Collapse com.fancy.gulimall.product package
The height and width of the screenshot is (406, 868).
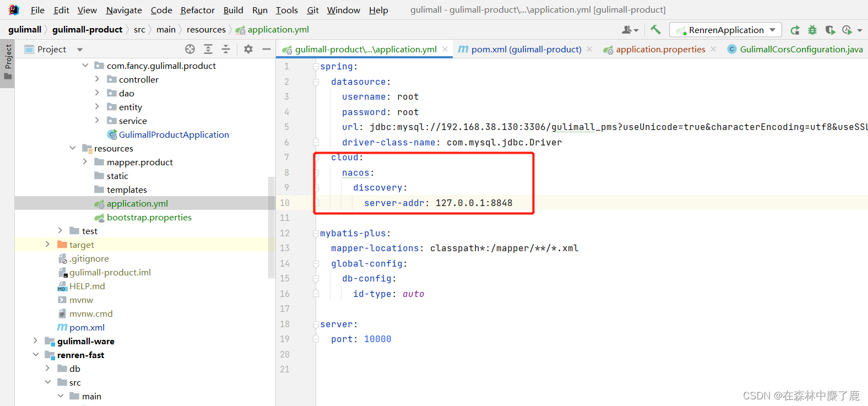click(85, 66)
